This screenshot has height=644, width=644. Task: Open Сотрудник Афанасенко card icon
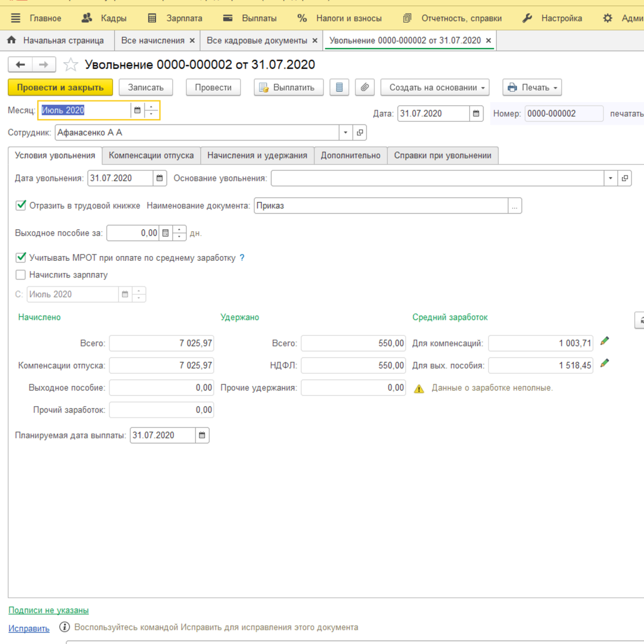[x=360, y=133]
